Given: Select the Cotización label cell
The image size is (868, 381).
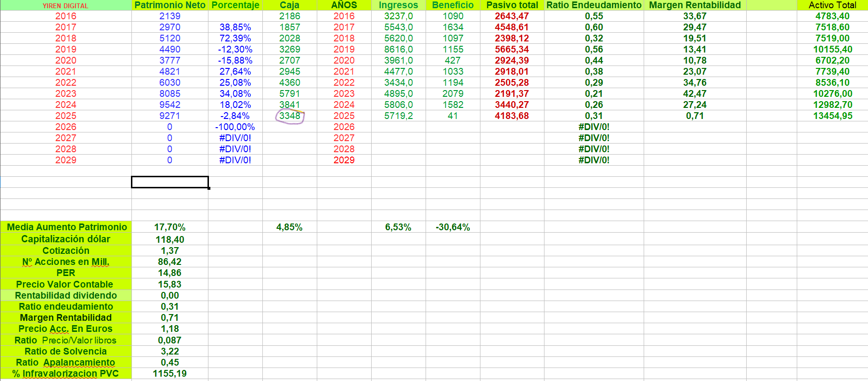Looking at the screenshot, I should (66, 250).
